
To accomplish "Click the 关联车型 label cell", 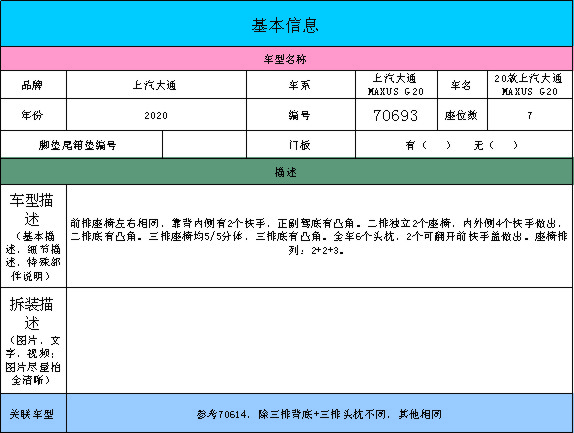I will point(33,413).
